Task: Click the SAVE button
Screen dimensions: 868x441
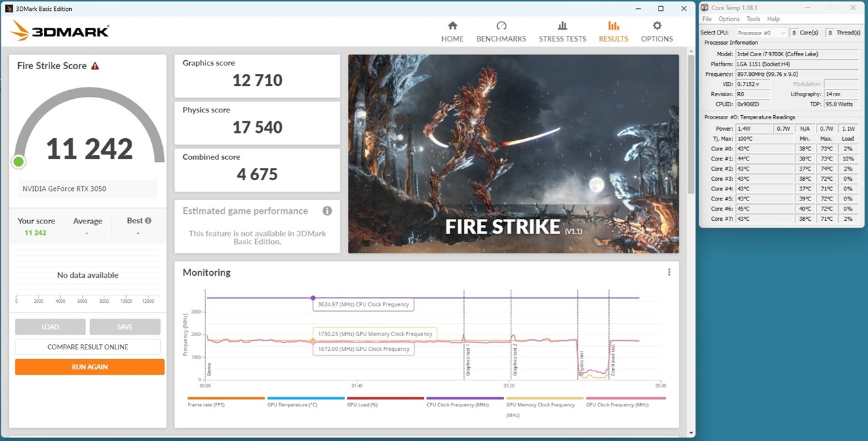Action: click(125, 327)
